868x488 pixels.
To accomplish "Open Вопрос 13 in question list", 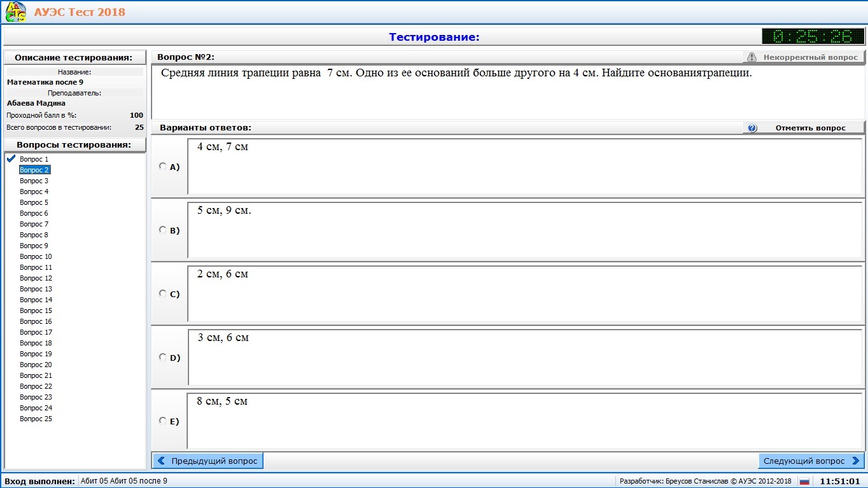I will click(x=36, y=289).
